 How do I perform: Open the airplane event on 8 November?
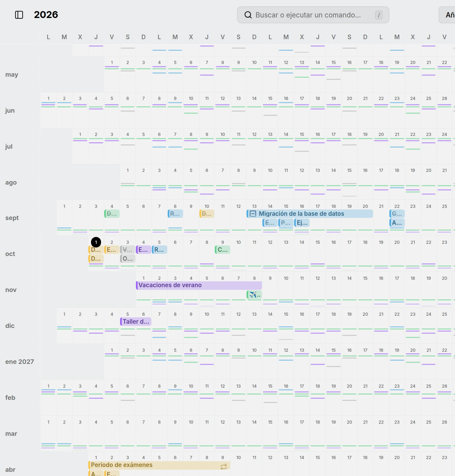point(254,295)
